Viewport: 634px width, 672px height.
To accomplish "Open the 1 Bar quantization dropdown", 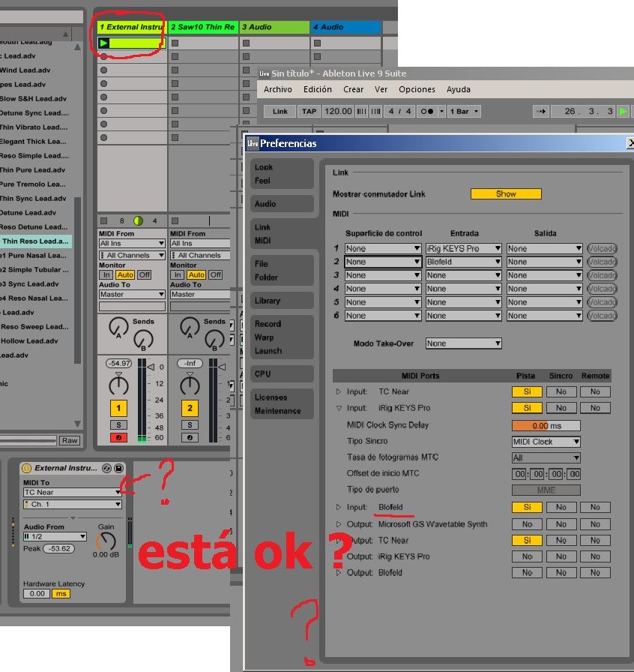I will tap(464, 112).
